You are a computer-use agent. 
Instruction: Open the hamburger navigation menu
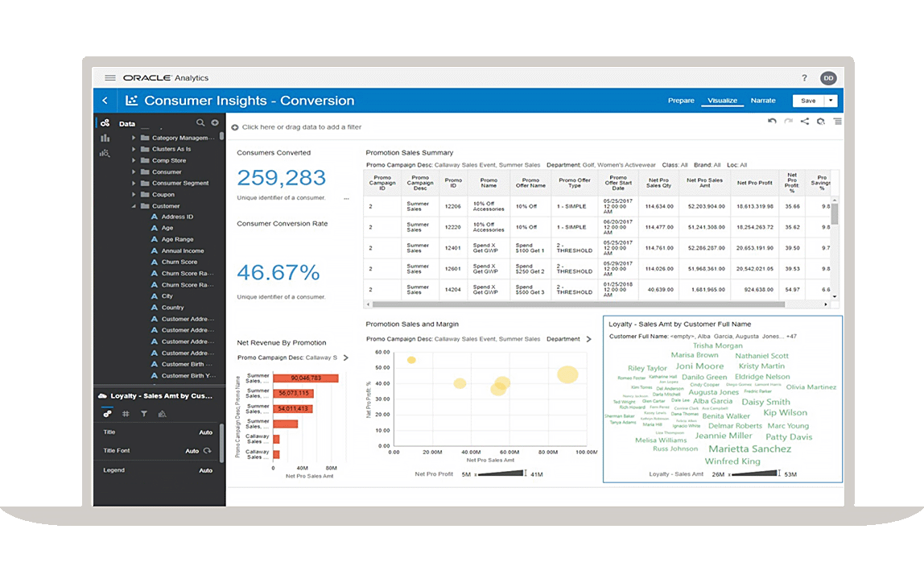coord(110,78)
